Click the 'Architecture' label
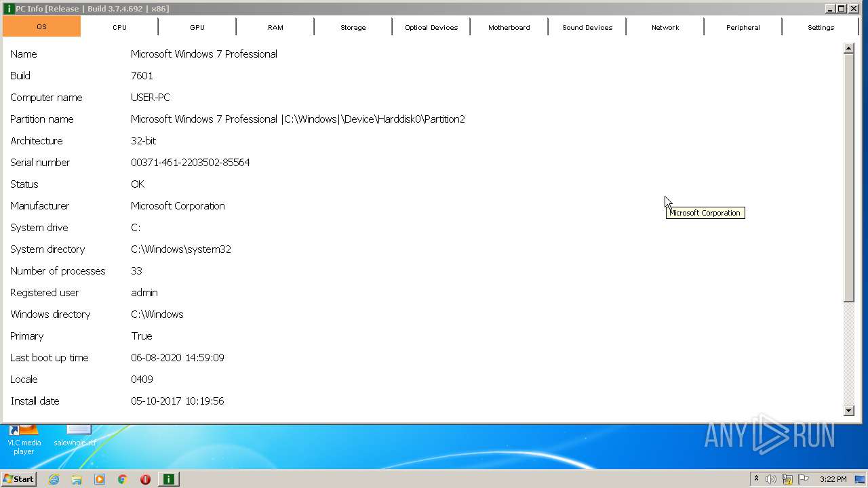868x488 pixels. tap(36, 141)
